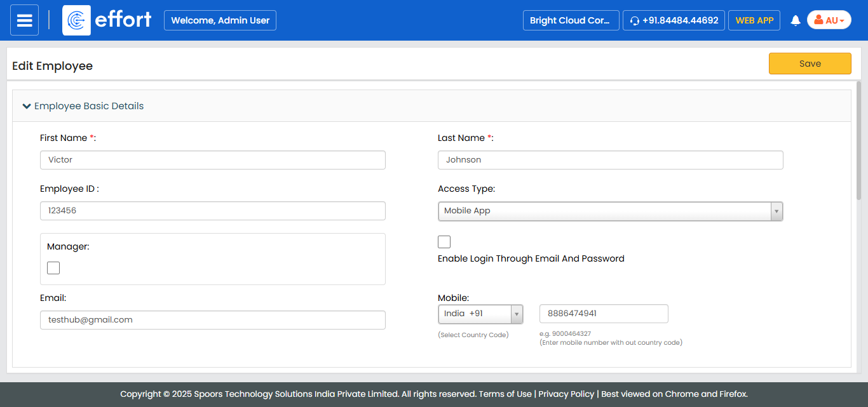Open the Privacy Policy link

coord(566,394)
